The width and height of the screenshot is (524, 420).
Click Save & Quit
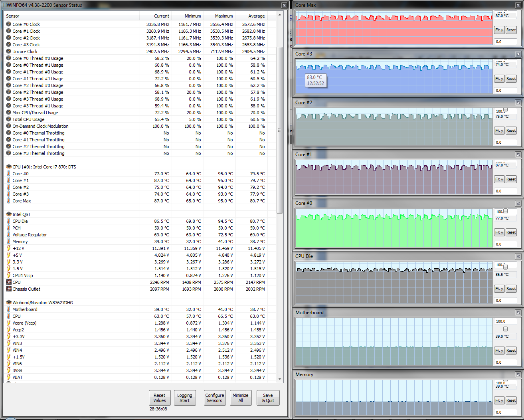click(x=268, y=398)
